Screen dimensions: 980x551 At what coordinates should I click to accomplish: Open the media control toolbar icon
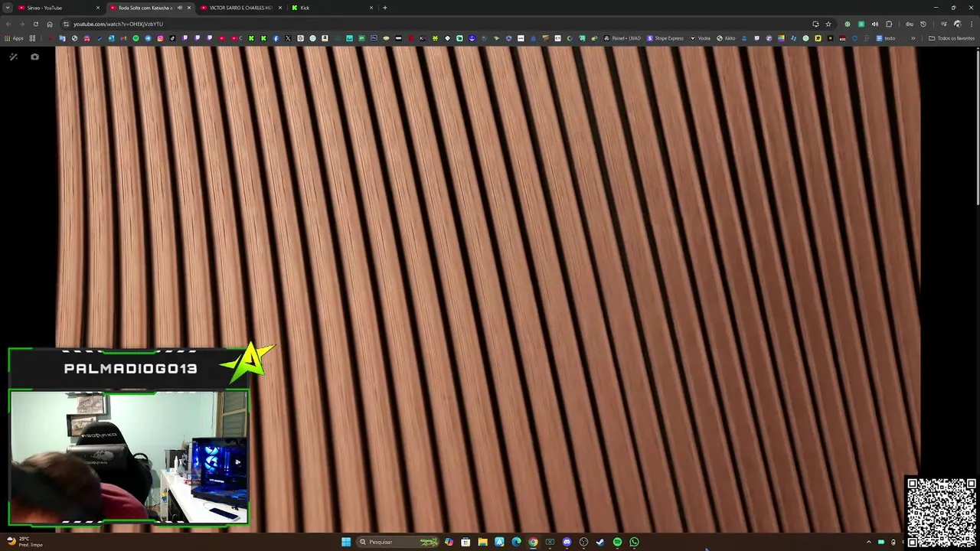(944, 24)
